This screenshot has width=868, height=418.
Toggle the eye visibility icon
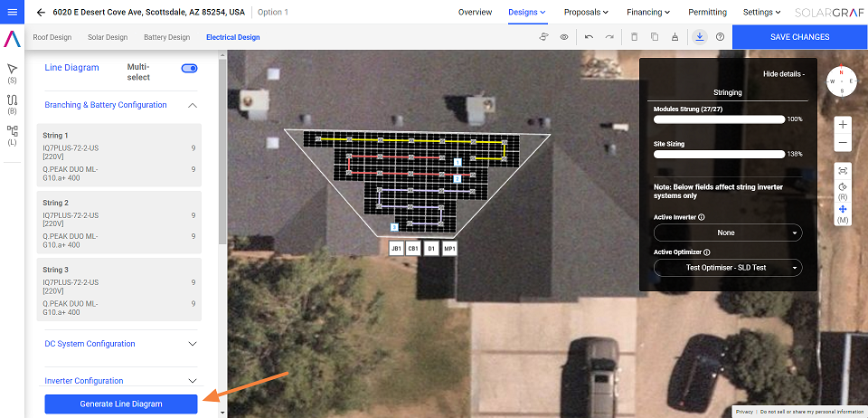[564, 37]
